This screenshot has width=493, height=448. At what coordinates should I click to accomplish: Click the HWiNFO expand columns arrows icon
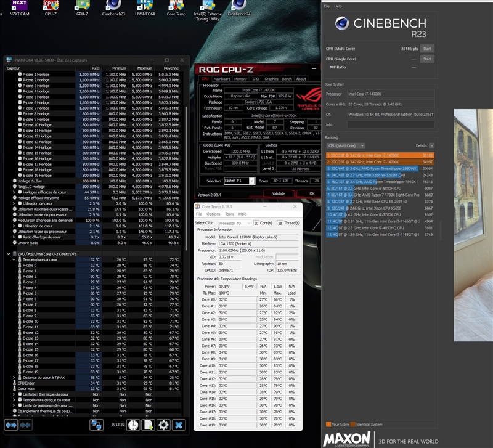point(11,425)
